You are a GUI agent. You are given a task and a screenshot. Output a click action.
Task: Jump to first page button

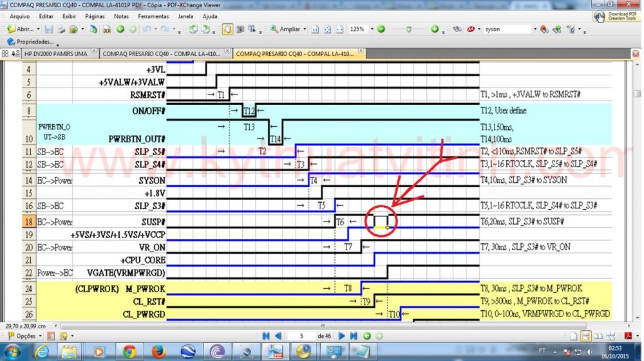(266, 336)
